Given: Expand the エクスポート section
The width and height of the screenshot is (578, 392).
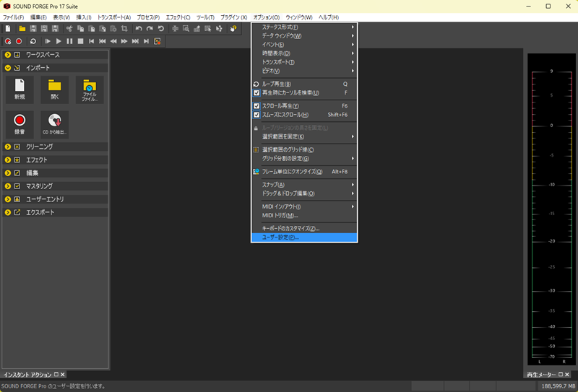Looking at the screenshot, I should 56,212.
